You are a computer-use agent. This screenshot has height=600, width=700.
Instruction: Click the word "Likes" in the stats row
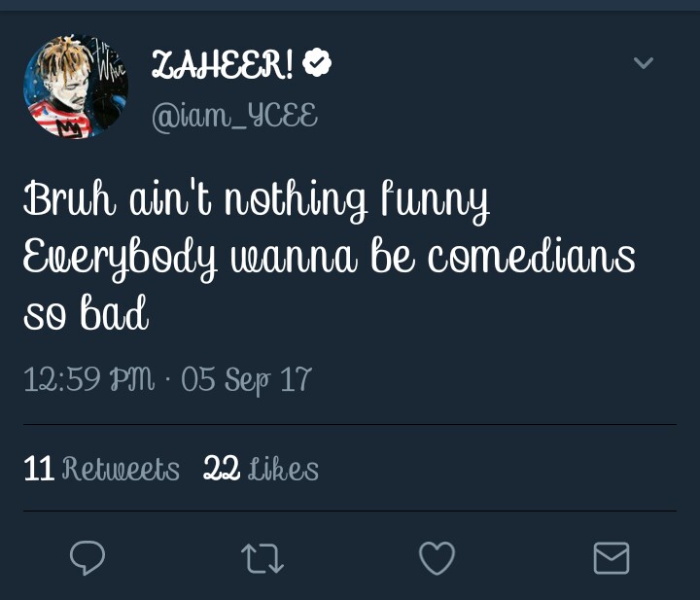tap(283, 470)
